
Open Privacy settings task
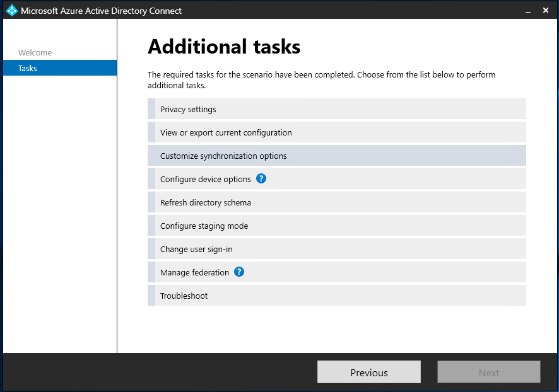coord(188,110)
